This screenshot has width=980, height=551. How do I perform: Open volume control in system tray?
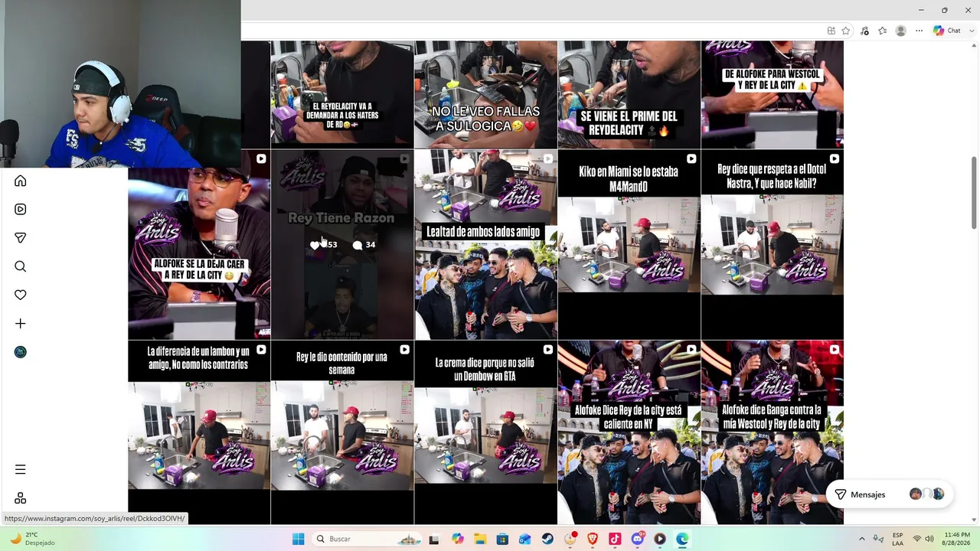pyautogui.click(x=929, y=539)
